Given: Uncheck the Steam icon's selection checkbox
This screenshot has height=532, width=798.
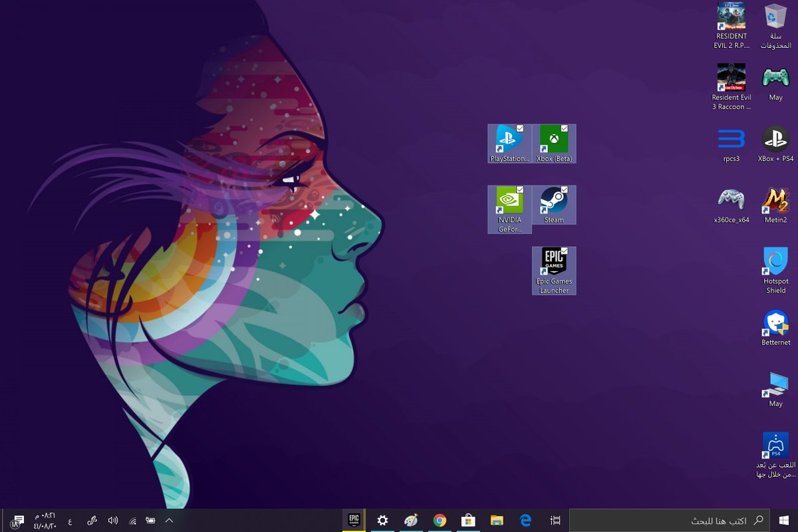Looking at the screenshot, I should (x=565, y=190).
